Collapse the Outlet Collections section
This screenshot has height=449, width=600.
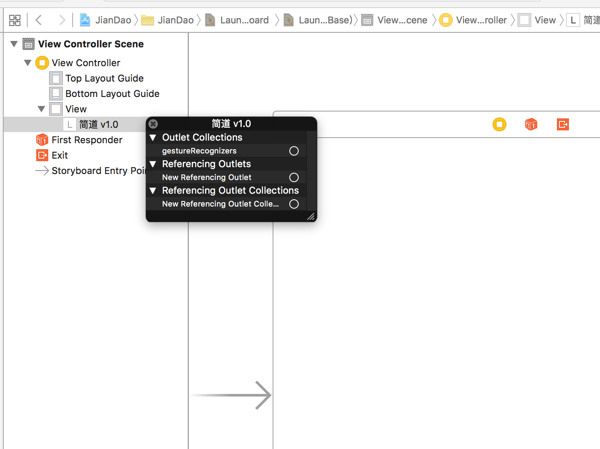coord(153,138)
